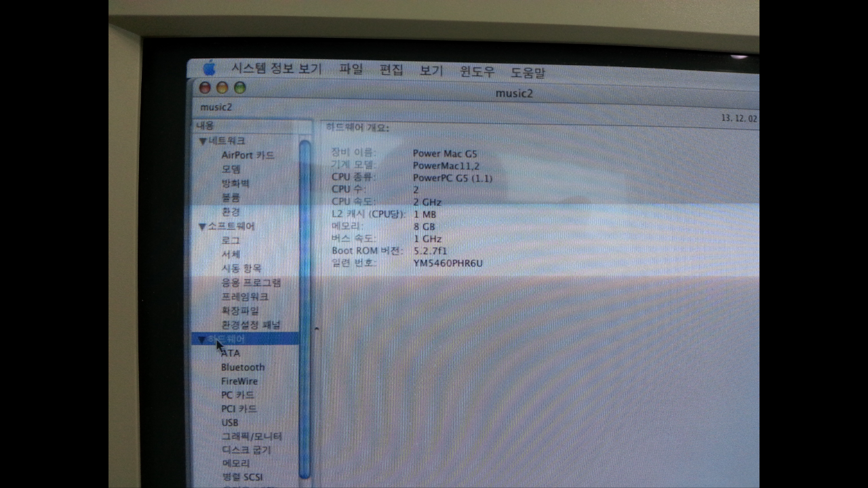Select 디스크 굽기 in the sidebar
Screen dimensions: 868x488
pos(246,450)
